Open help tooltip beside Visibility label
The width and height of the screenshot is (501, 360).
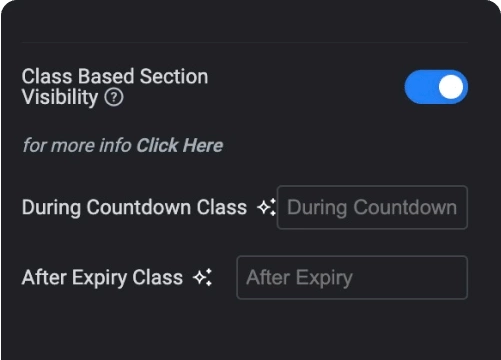(114, 97)
